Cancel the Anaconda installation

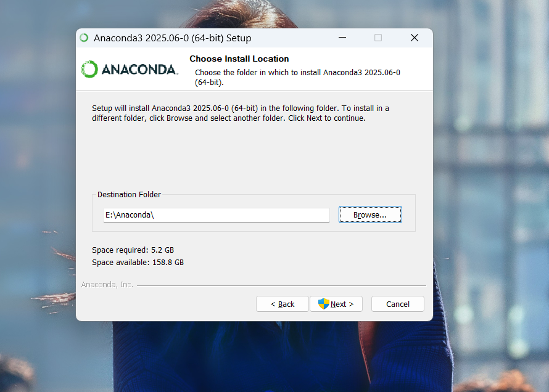(397, 304)
